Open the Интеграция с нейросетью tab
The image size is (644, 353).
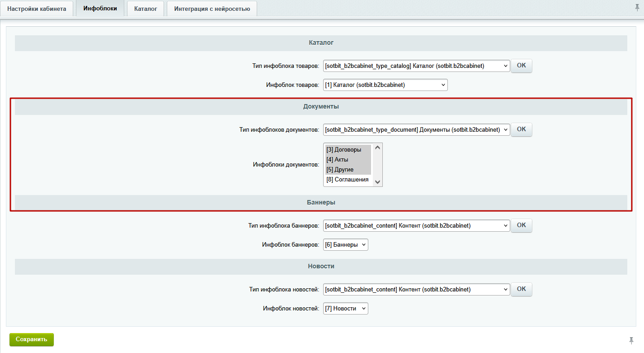[212, 9]
